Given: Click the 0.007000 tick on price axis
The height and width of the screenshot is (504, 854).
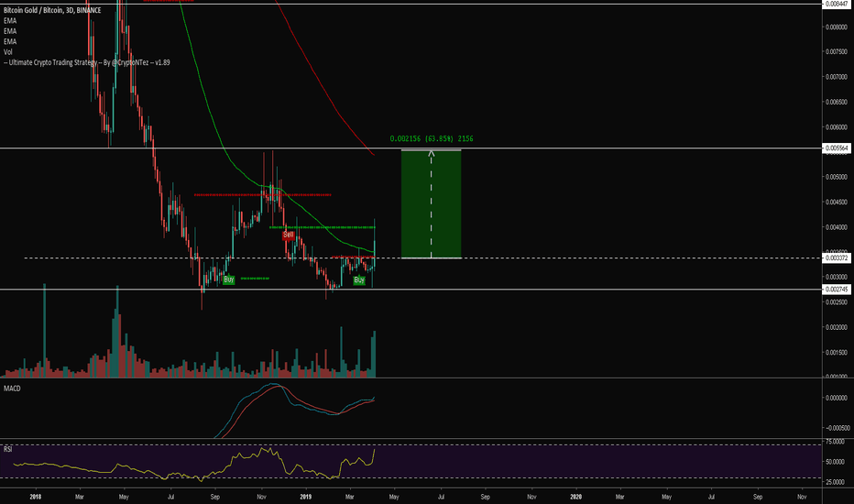Looking at the screenshot, I should 836,77.
